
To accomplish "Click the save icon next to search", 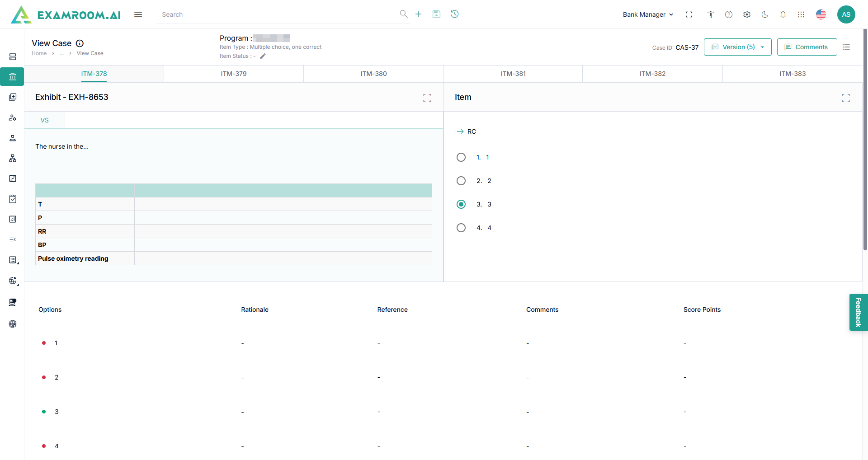I will click(x=436, y=14).
